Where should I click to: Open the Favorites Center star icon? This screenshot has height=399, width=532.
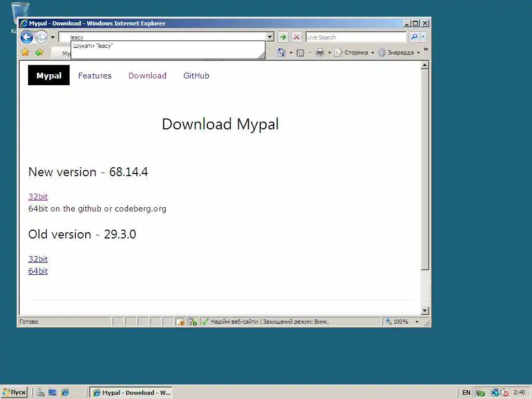pos(25,52)
